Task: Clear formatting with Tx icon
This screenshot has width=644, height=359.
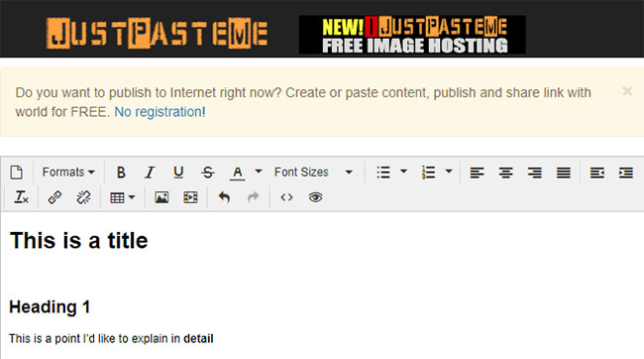Action: [21, 197]
